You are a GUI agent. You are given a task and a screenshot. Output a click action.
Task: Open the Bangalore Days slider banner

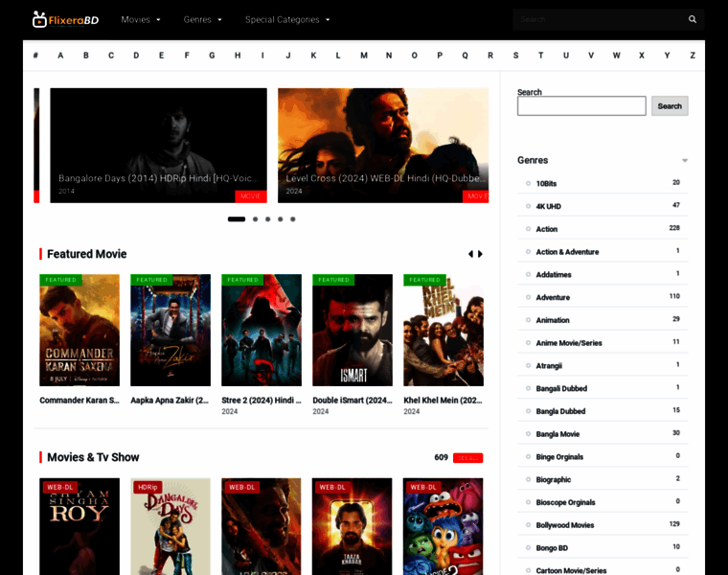click(158, 146)
